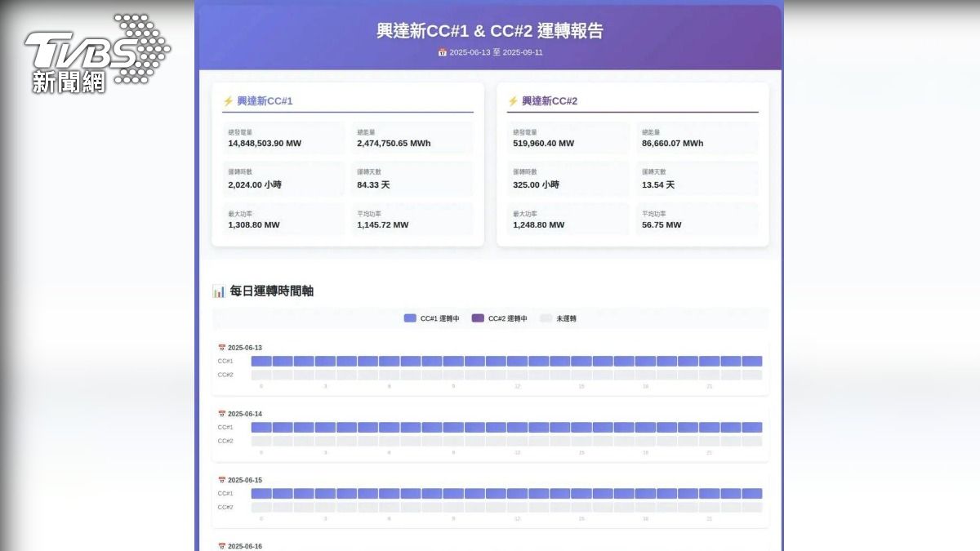980x551 pixels.
Task: Click the calendar icon next to 2025-06-13
Action: (x=222, y=348)
